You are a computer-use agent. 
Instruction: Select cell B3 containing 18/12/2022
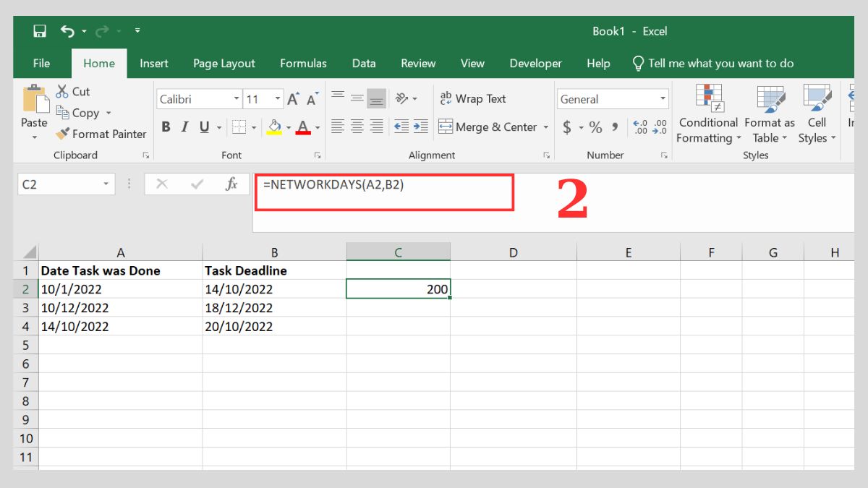pos(275,307)
